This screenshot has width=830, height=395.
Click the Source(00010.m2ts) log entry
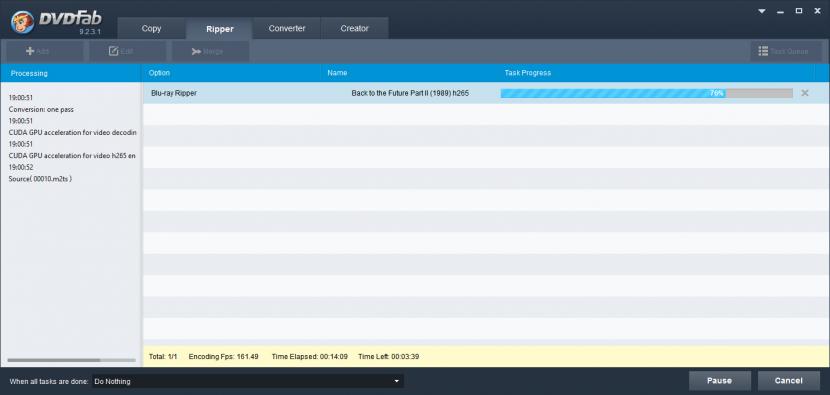tap(40, 179)
